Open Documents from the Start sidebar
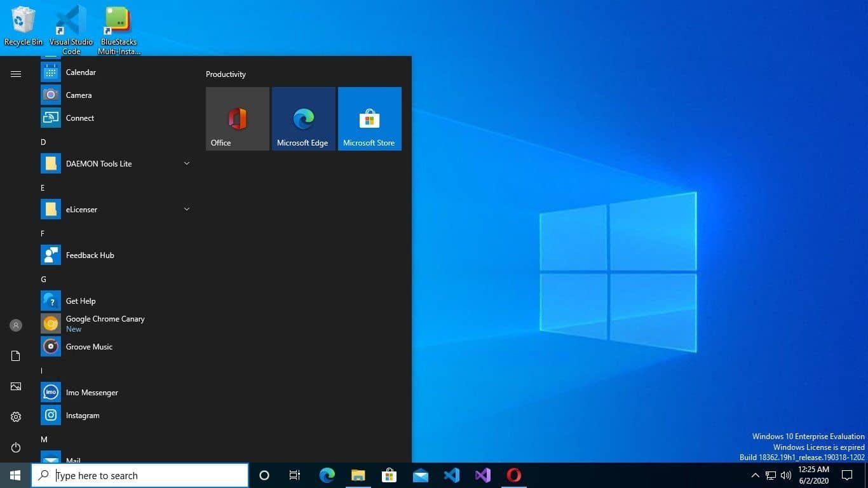This screenshot has height=488, width=868. point(16,356)
